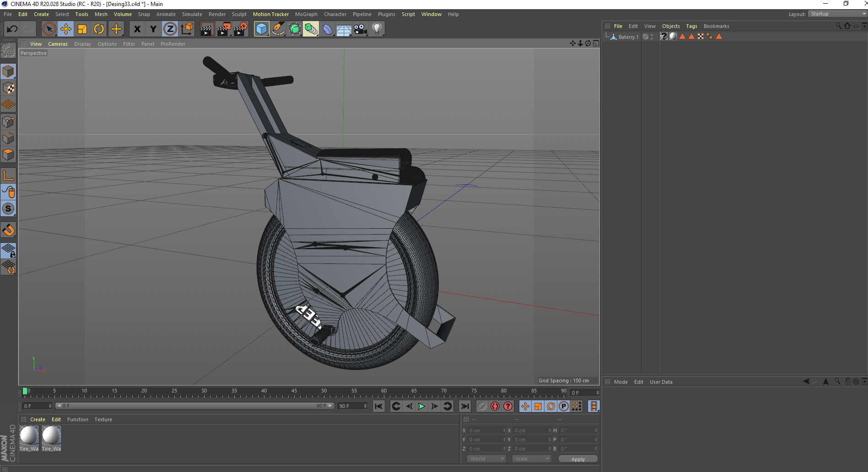Toggle Viewport Solo mode

[x=8, y=209]
